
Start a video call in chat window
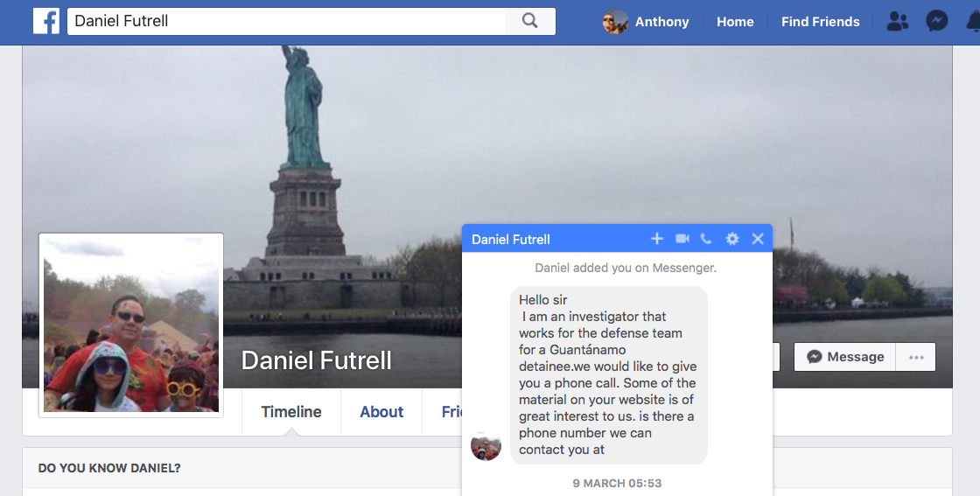[682, 239]
